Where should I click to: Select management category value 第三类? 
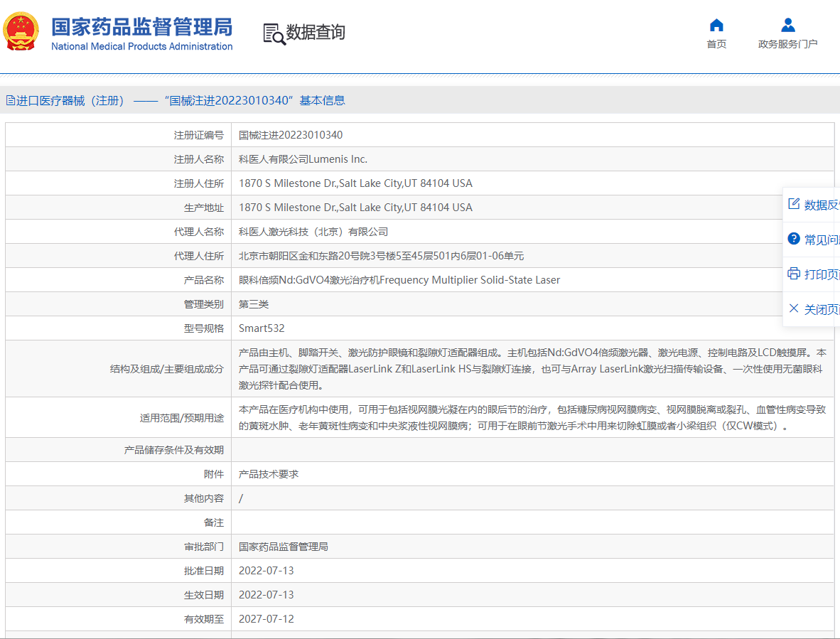(x=254, y=304)
